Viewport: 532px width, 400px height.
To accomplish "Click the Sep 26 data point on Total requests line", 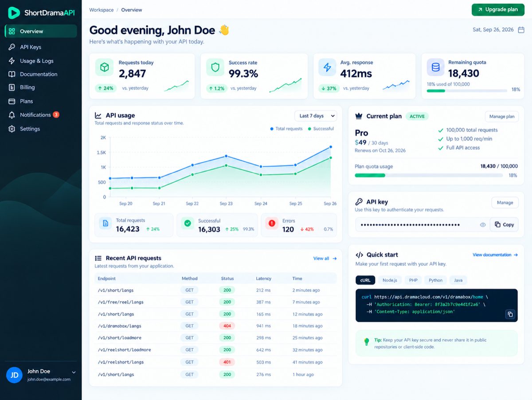I will [x=331, y=147].
